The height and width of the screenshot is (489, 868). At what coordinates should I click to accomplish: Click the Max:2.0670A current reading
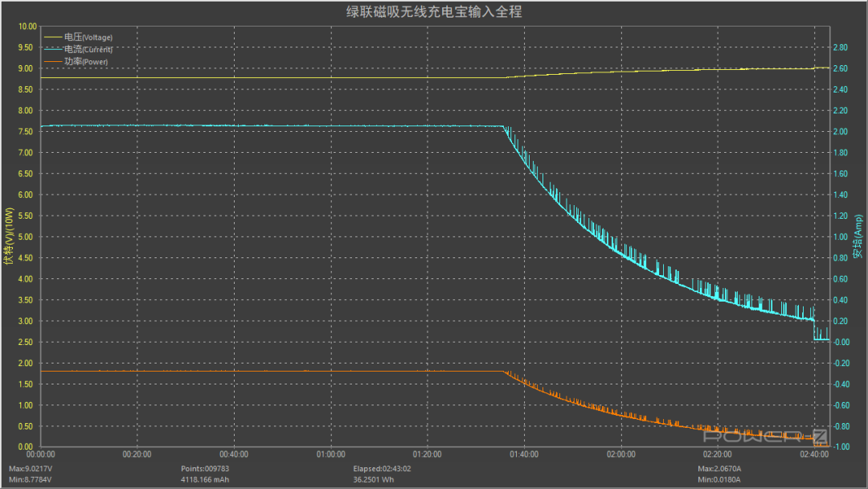point(719,469)
